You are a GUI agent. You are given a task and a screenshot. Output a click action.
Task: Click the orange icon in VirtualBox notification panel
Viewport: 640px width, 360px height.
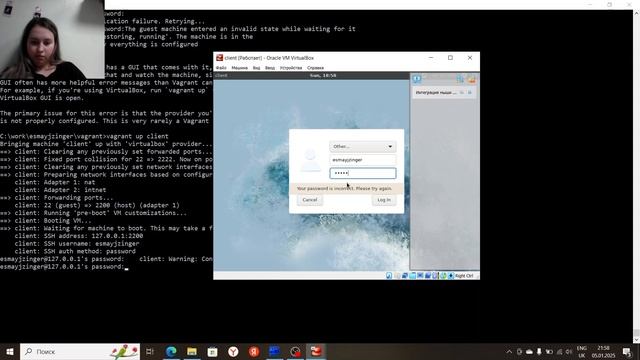(471, 79)
